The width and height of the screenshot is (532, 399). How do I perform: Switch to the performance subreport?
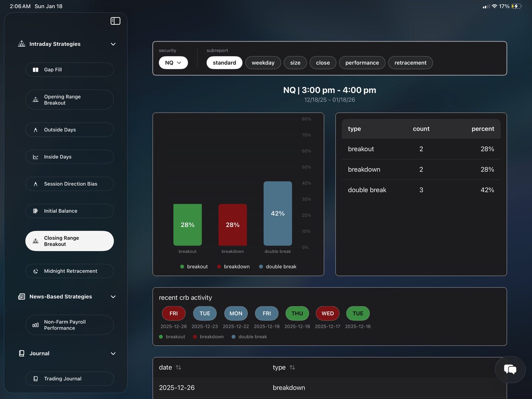pyautogui.click(x=362, y=63)
